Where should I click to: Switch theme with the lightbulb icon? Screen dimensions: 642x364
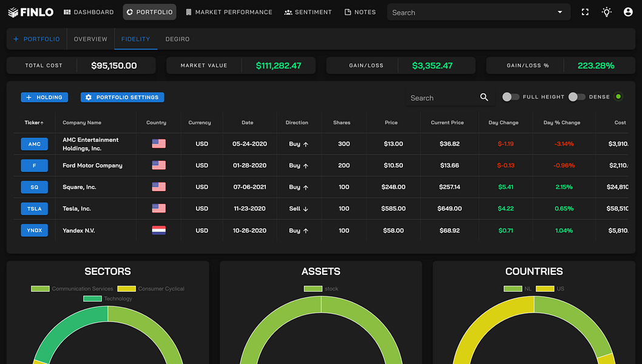606,12
